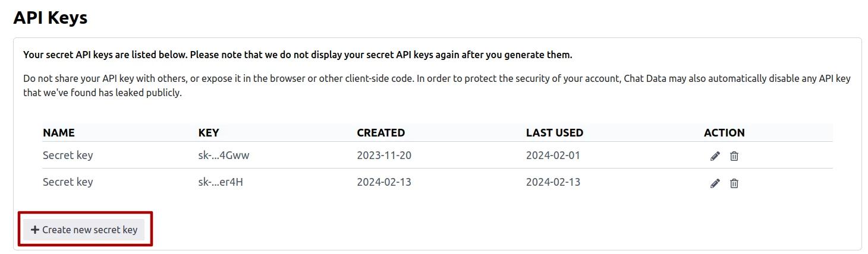Image resolution: width=868 pixels, height=254 pixels.
Task: Select the second Secret key name
Action: (68, 182)
